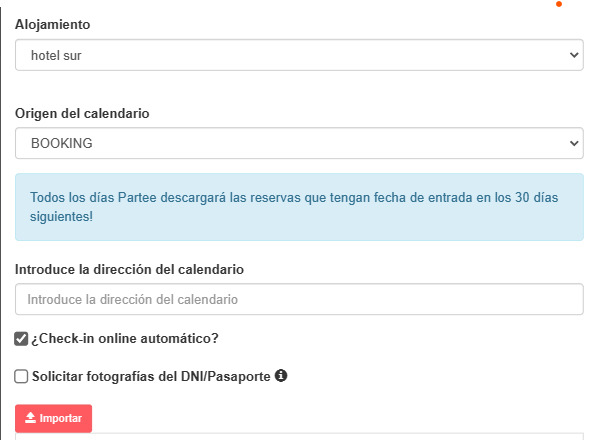This screenshot has width=595, height=440.
Task: Click the info icon beside DNI/Pasaporte
Action: pyautogui.click(x=281, y=376)
